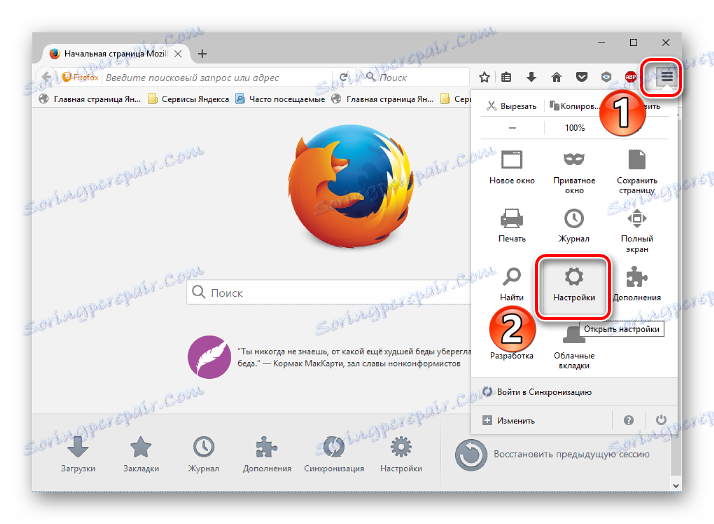Open first Главная страница Ян... bookmark
Screen dimensions: 714x524
(x=90, y=99)
